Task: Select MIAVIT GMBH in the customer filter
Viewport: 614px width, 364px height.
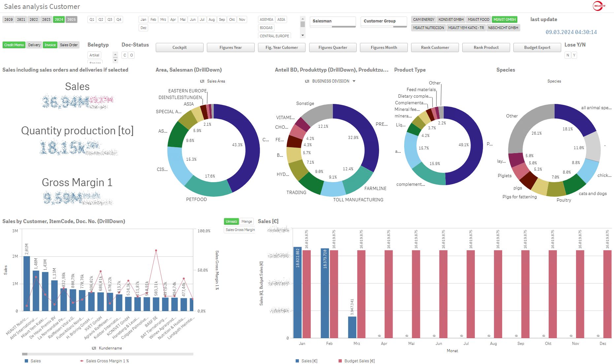Action: coord(504,19)
